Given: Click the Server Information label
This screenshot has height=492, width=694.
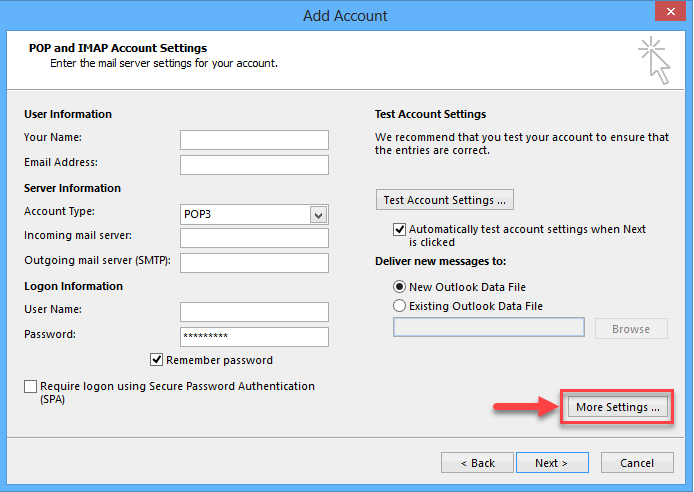Looking at the screenshot, I should coord(72,188).
